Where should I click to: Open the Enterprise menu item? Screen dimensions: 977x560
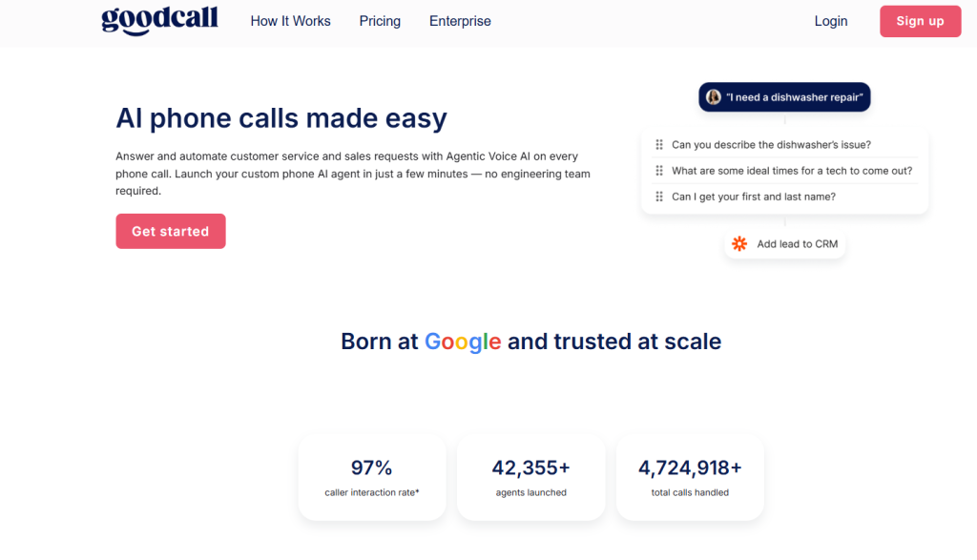coord(460,21)
